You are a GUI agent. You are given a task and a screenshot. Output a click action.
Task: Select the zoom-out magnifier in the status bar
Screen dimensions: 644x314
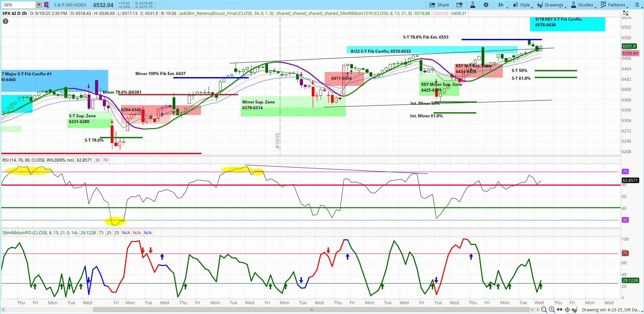(543, 310)
